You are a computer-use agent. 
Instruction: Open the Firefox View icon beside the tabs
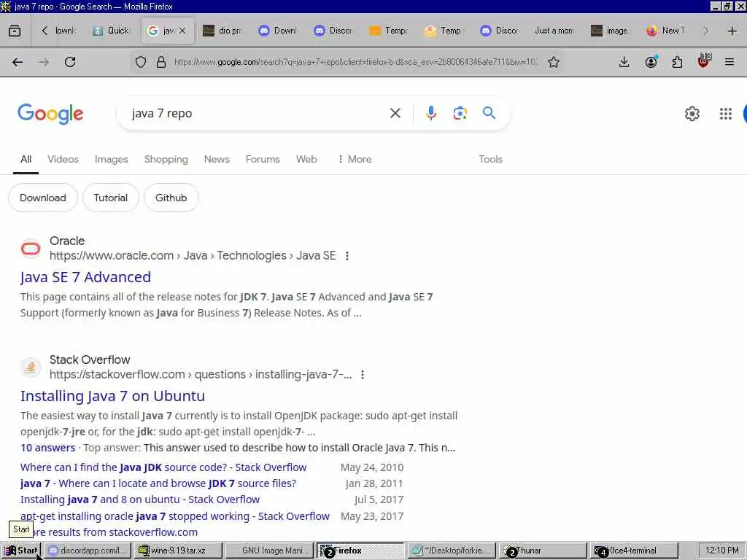(15, 31)
